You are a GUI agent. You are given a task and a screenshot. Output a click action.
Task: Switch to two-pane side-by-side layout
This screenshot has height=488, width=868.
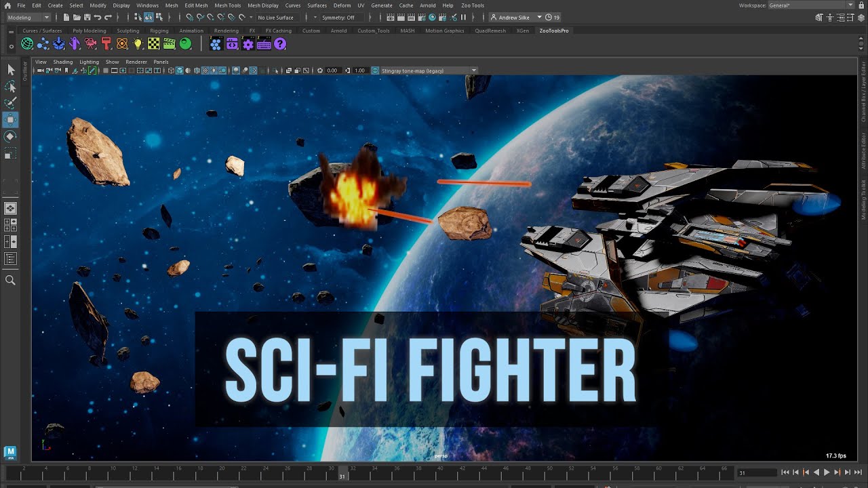click(x=11, y=241)
